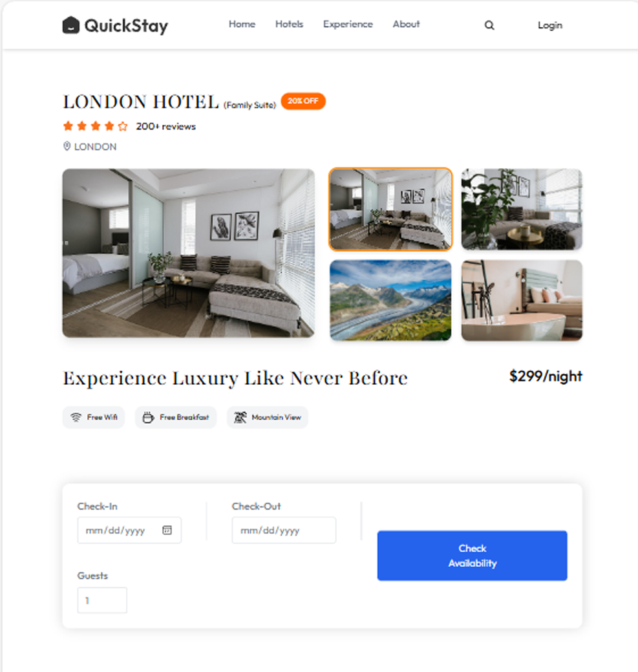
Task: Focus the Check-Out date field
Action: pyautogui.click(x=284, y=530)
